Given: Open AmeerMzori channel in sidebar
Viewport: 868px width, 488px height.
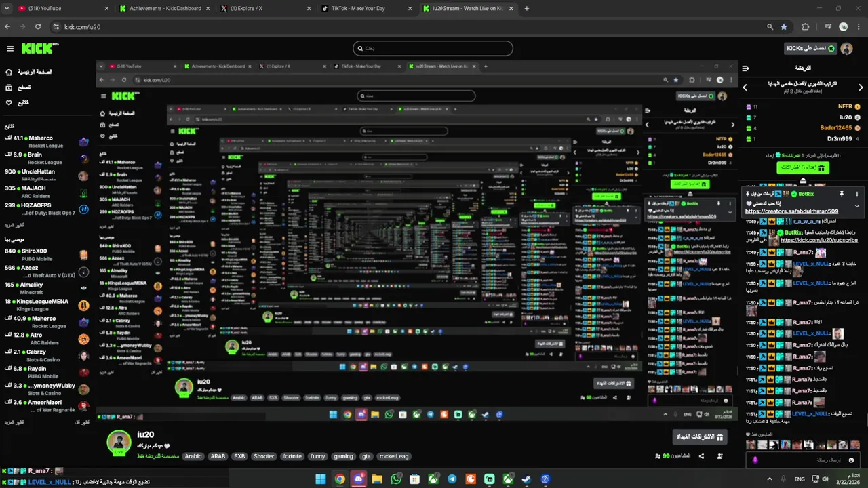Looking at the screenshot, I should click(x=46, y=405).
